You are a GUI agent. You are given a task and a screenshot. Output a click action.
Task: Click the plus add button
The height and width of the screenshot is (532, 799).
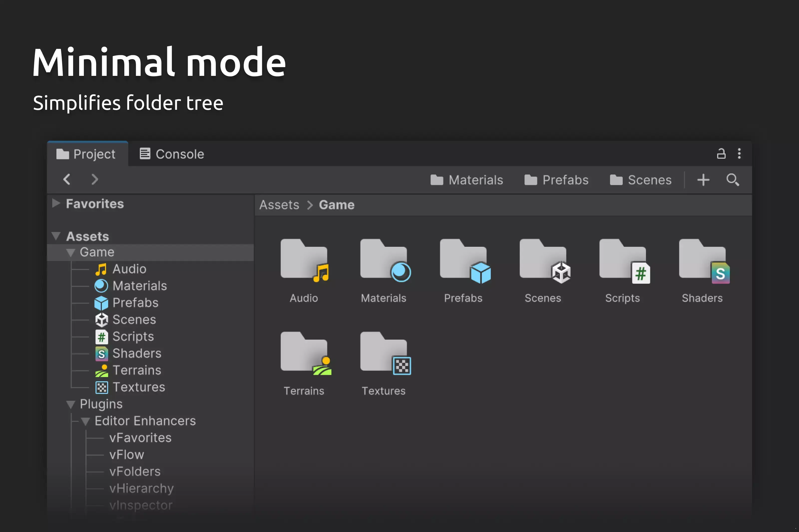tap(703, 180)
